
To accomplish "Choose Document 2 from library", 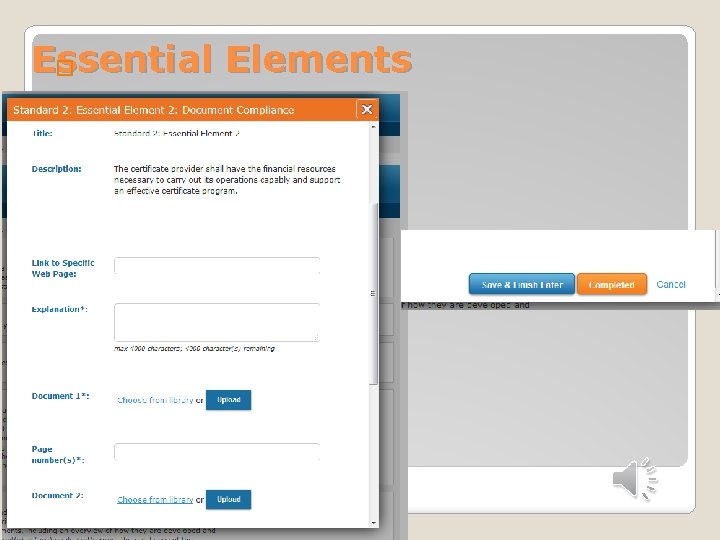I will [155, 500].
